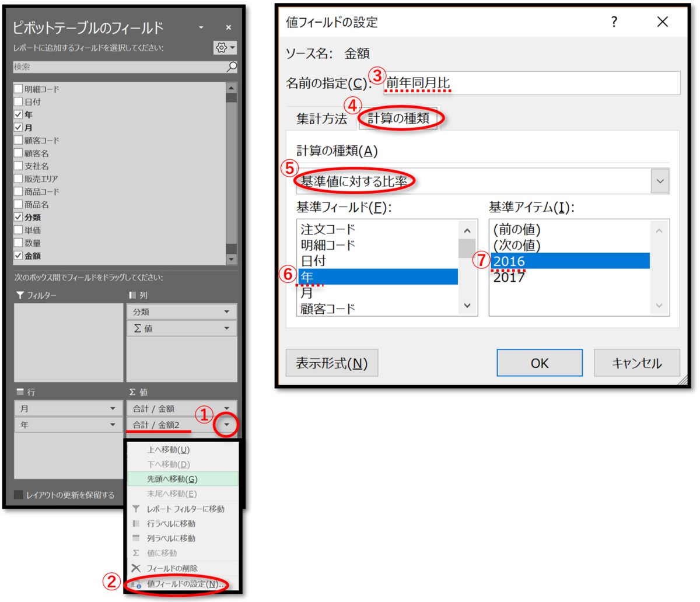Click inside the 名前の指定 input field
700x602 pixels.
(525, 83)
